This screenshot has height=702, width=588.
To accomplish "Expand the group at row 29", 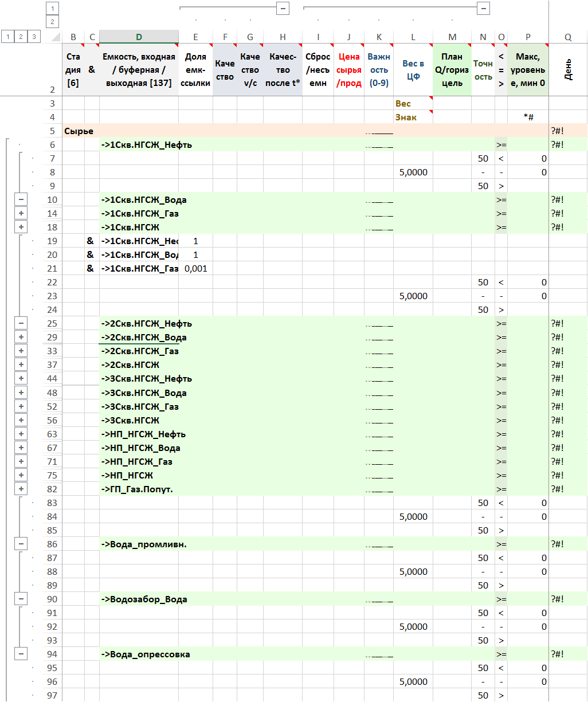I will pyautogui.click(x=21, y=337).
